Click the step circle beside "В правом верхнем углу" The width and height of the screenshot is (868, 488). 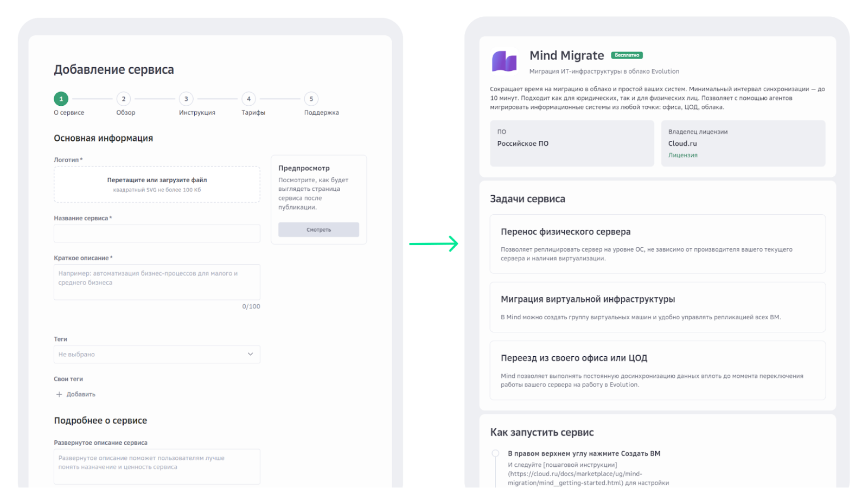[x=495, y=453]
